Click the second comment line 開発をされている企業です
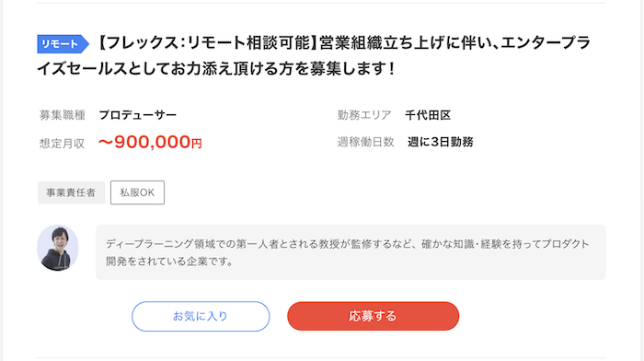This screenshot has width=644, height=361. (x=169, y=262)
